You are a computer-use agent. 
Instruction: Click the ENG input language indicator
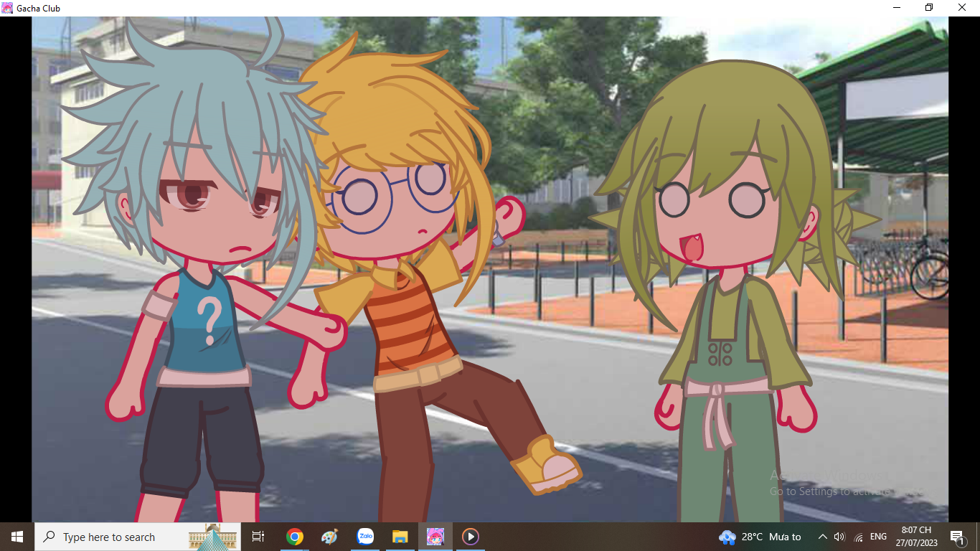pyautogui.click(x=878, y=537)
